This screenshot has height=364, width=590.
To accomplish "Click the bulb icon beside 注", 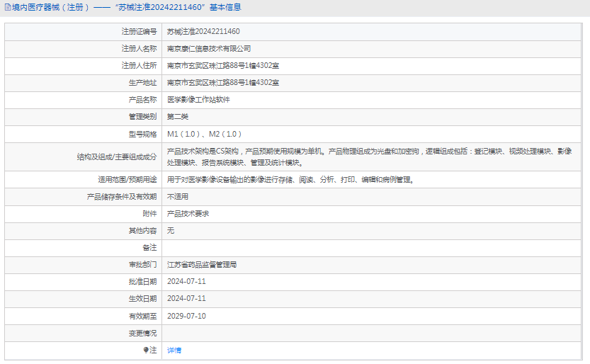I will click(x=146, y=350).
